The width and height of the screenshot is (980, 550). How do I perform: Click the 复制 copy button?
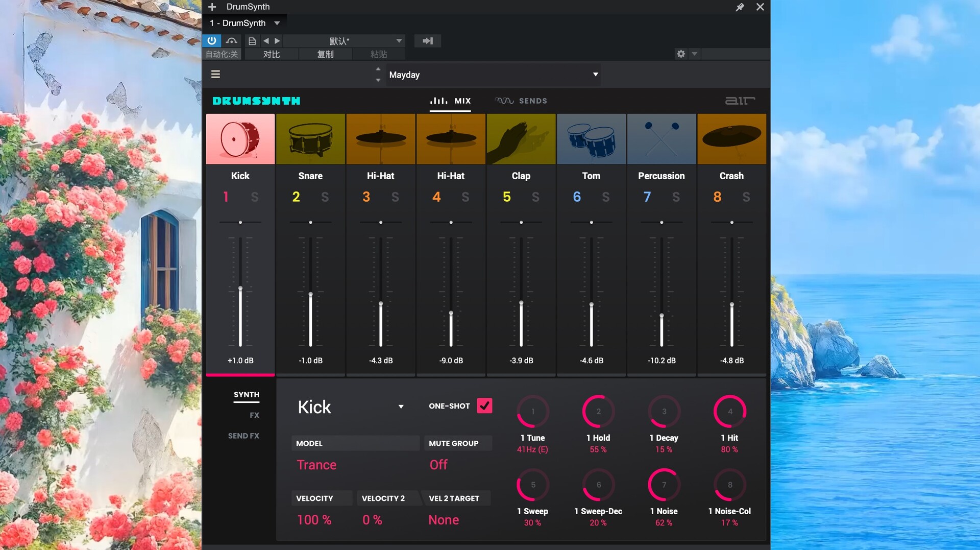click(325, 54)
